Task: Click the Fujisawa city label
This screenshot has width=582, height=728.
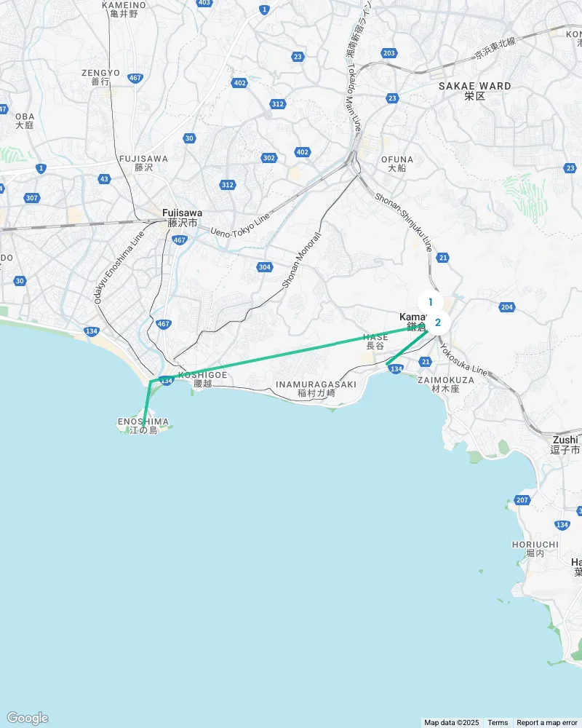Action: coord(183,218)
